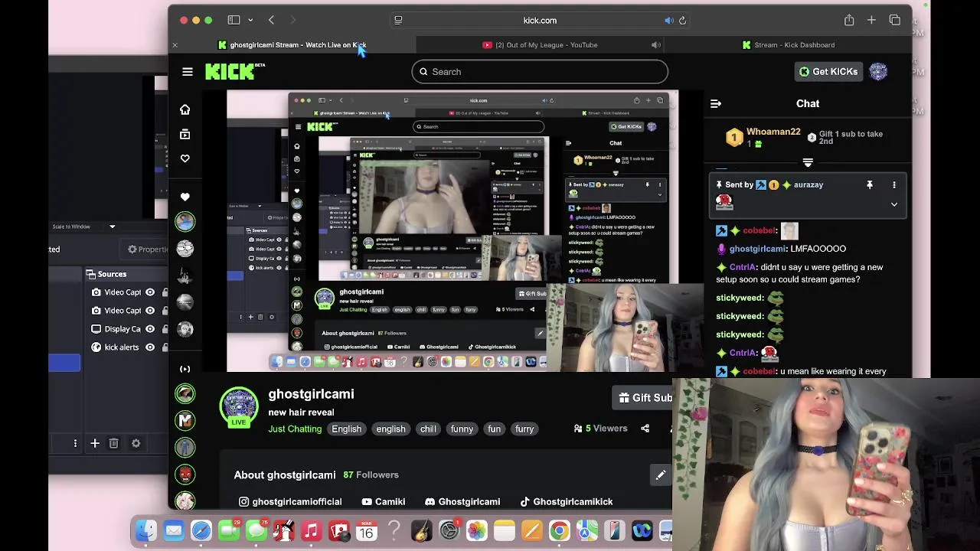The image size is (980, 551).
Task: Open Apple Music from the Dock
Action: point(311,530)
